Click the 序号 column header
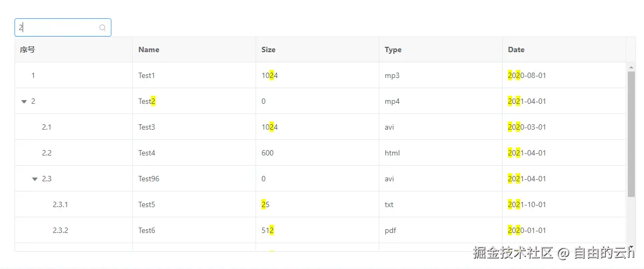This screenshot has width=644, height=269. [27, 49]
